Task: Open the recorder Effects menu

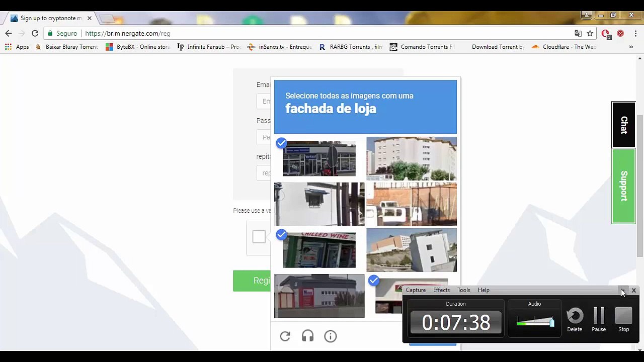Action: (x=441, y=290)
